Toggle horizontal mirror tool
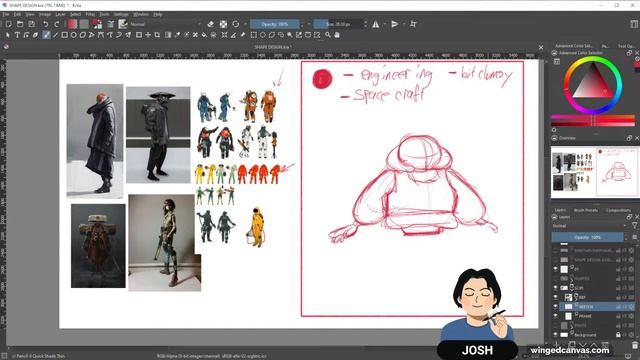Screen dimensions: 640x360 (376, 24)
